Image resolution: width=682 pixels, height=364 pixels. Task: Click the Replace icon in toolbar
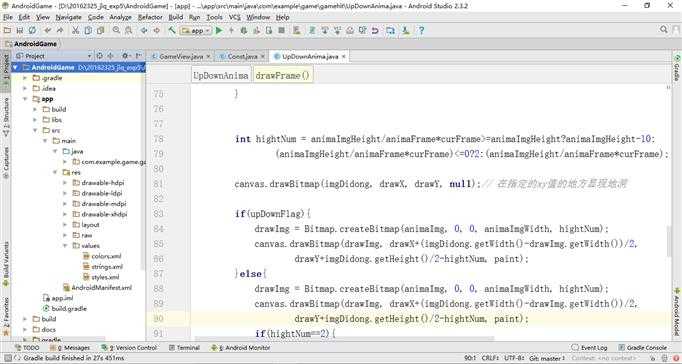click(x=129, y=30)
